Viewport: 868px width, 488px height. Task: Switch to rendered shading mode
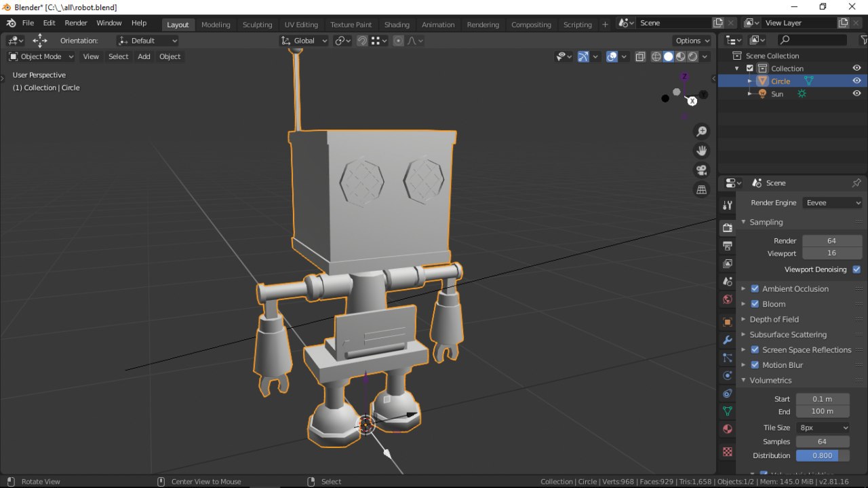(x=692, y=56)
